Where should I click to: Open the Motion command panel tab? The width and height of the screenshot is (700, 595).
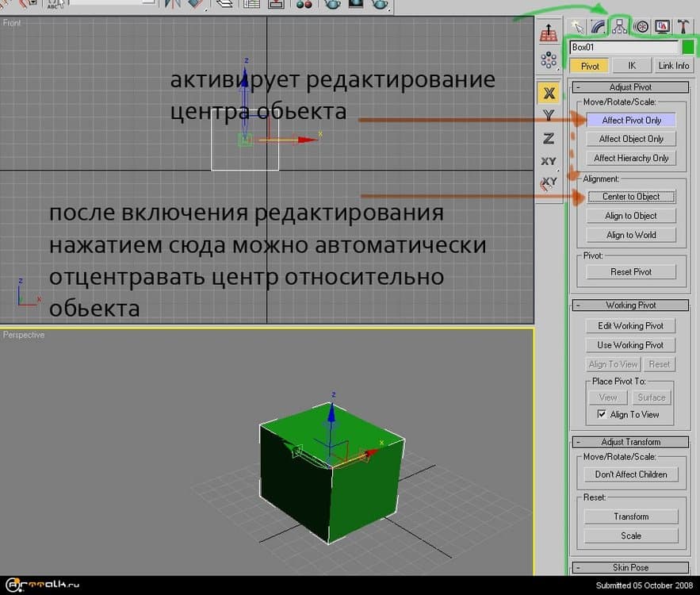click(x=641, y=26)
